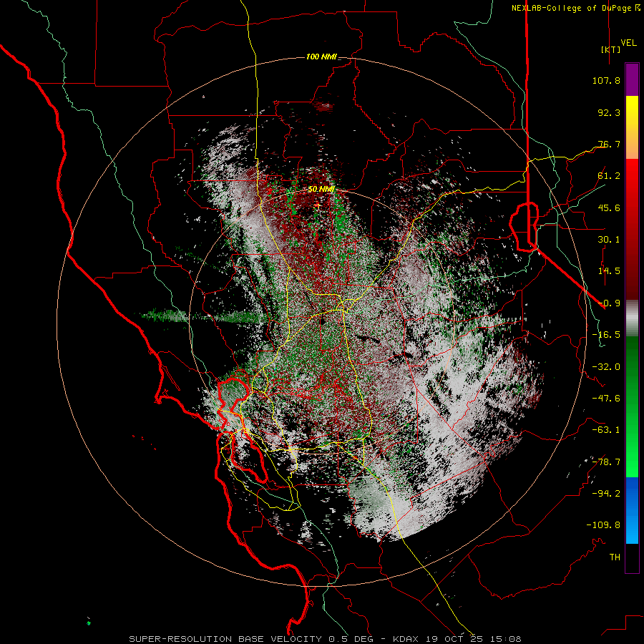
Task: Click the 92.3 legend value
Action: [x=609, y=112]
